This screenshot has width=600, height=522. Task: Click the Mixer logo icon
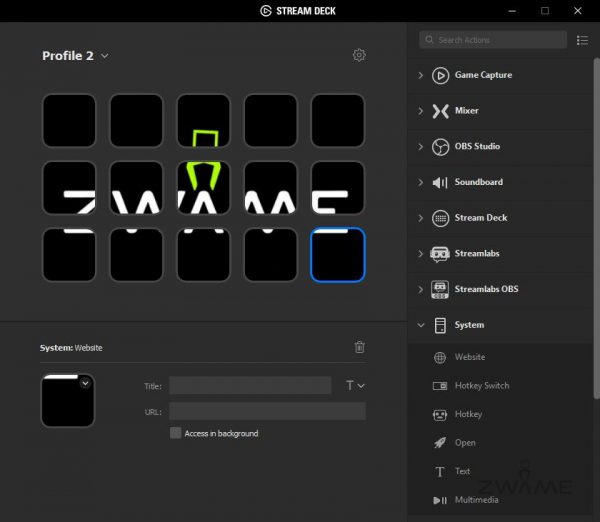(x=440, y=111)
